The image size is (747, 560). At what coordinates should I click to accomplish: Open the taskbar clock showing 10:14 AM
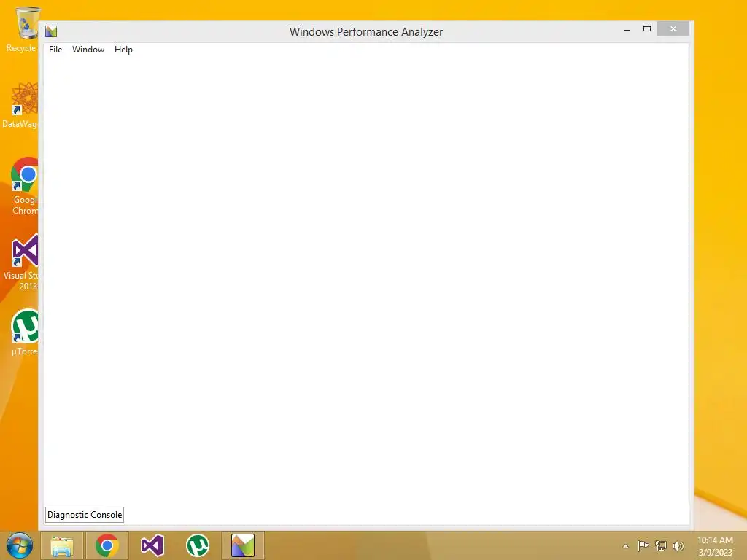715,546
